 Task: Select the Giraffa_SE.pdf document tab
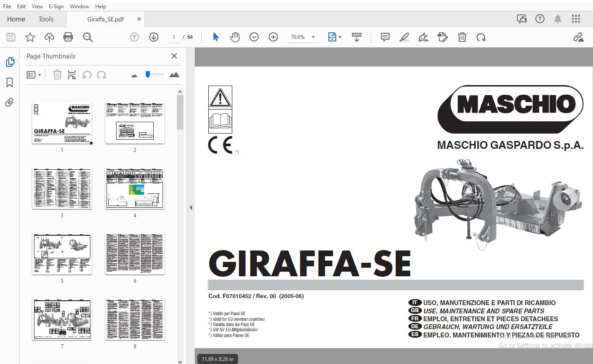click(x=105, y=19)
